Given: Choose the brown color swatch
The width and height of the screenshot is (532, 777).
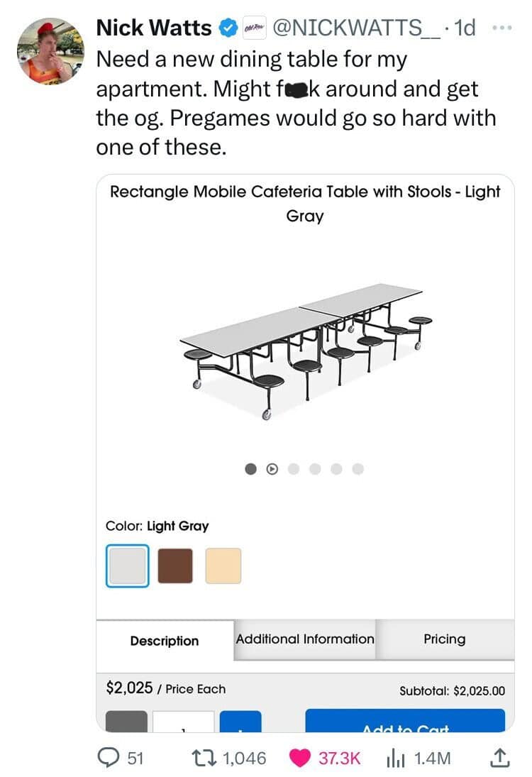Looking at the screenshot, I should (x=175, y=566).
